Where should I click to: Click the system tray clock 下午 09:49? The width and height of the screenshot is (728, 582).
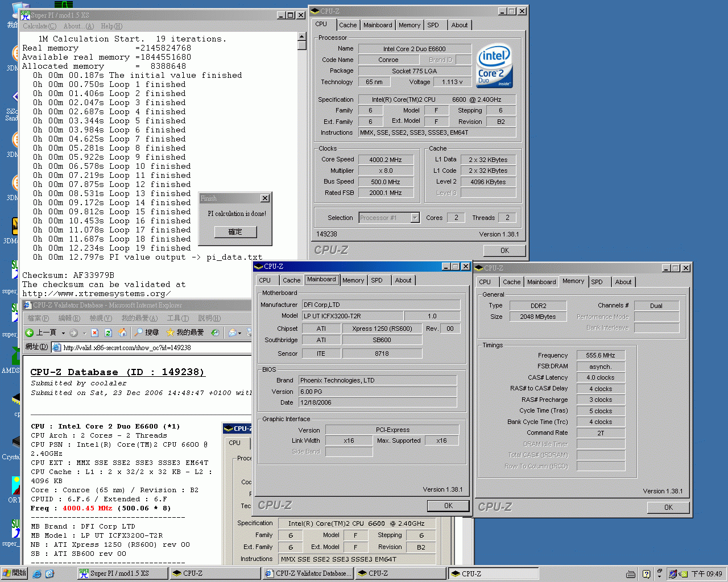706,574
